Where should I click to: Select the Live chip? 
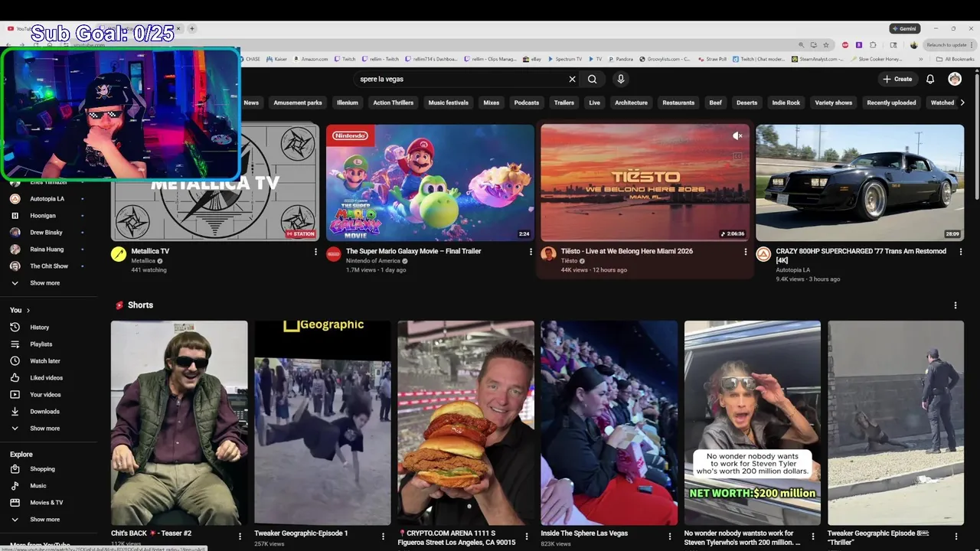coord(594,103)
